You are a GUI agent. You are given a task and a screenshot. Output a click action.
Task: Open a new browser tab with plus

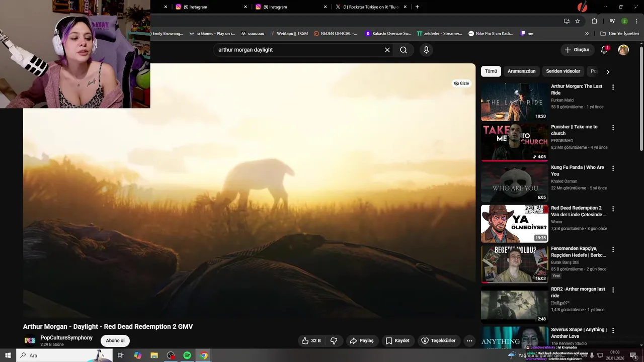(x=417, y=7)
